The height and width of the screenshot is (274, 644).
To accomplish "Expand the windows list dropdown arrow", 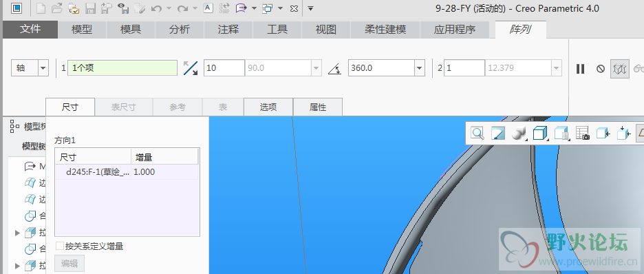I will coord(281,8).
